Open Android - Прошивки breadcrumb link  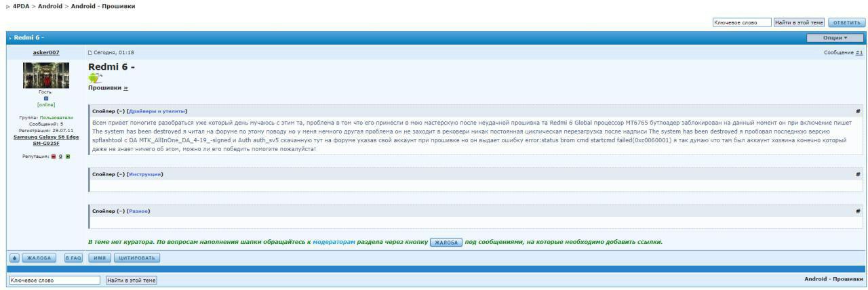click(x=103, y=6)
